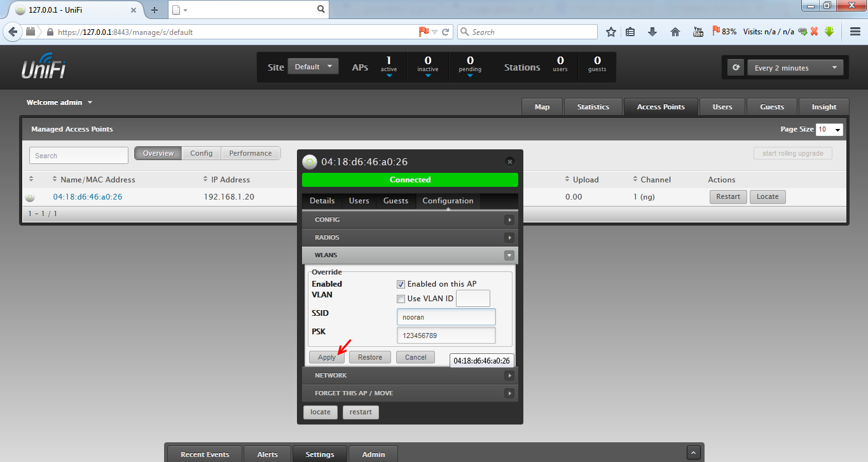This screenshot has height=462, width=868.
Task: Collapse the WLANS section
Action: [410, 255]
